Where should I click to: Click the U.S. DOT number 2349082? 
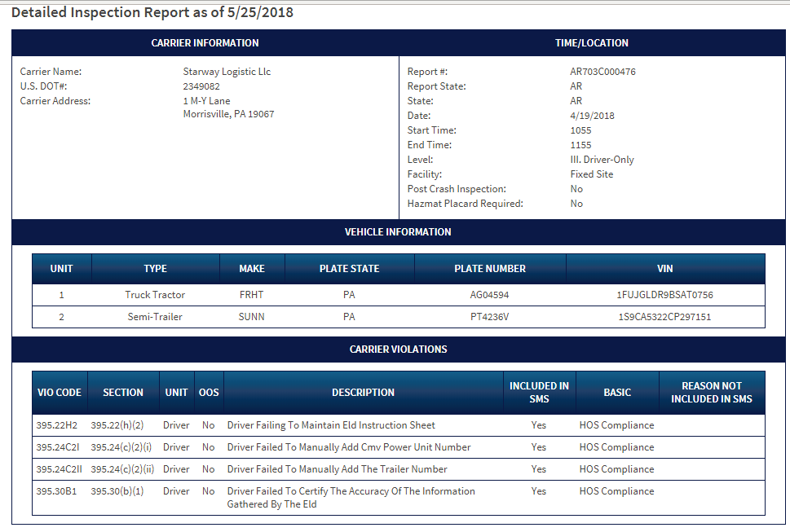click(x=201, y=86)
